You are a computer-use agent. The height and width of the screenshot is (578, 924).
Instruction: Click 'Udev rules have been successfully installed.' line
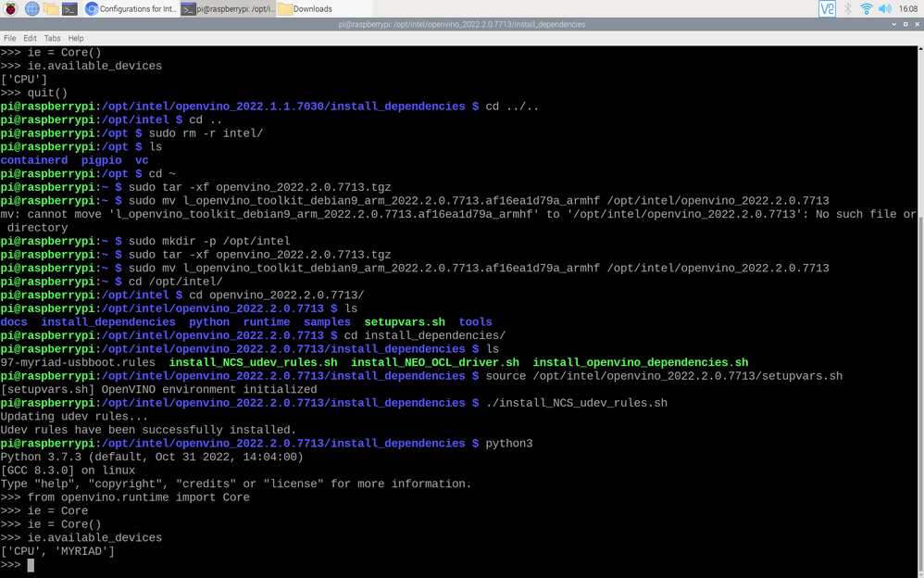148,430
